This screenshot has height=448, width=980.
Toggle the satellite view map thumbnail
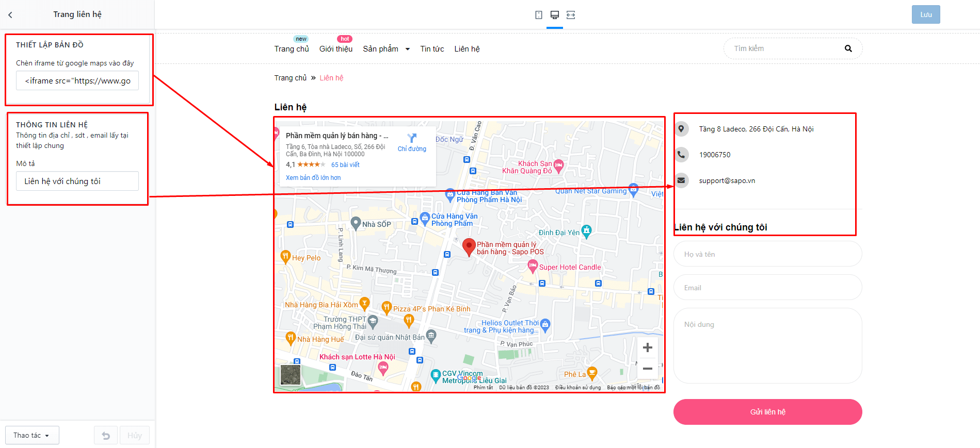point(291,375)
